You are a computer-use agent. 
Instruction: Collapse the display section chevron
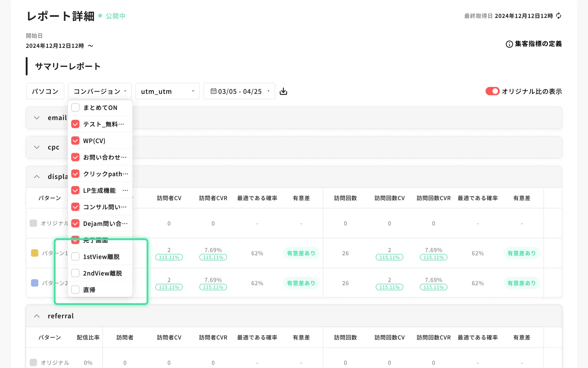37,177
